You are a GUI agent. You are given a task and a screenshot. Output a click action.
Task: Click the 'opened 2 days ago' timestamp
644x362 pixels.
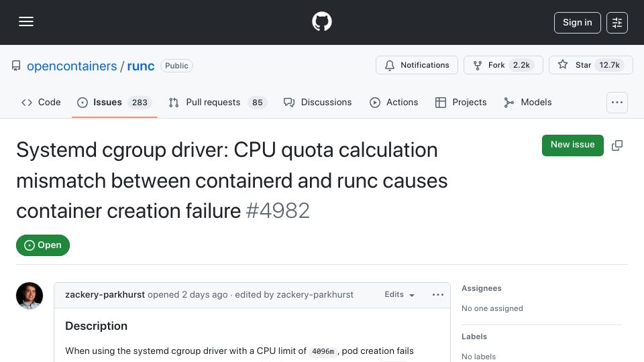[188, 295]
